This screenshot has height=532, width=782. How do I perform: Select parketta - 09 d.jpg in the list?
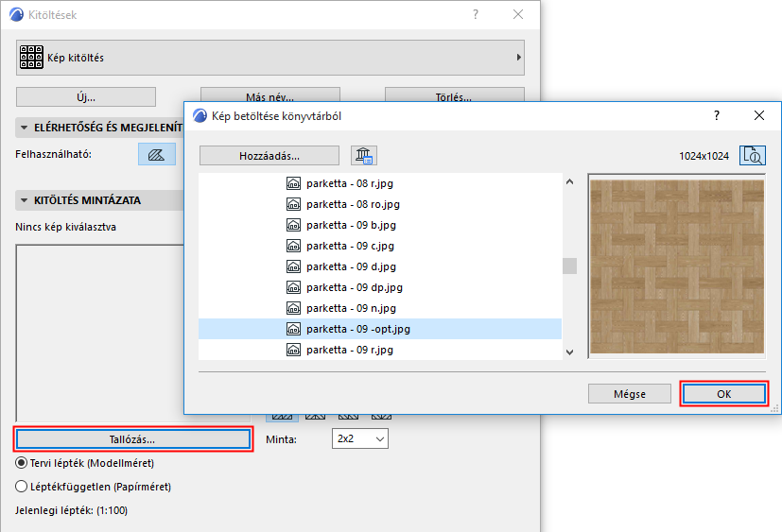(x=380, y=266)
